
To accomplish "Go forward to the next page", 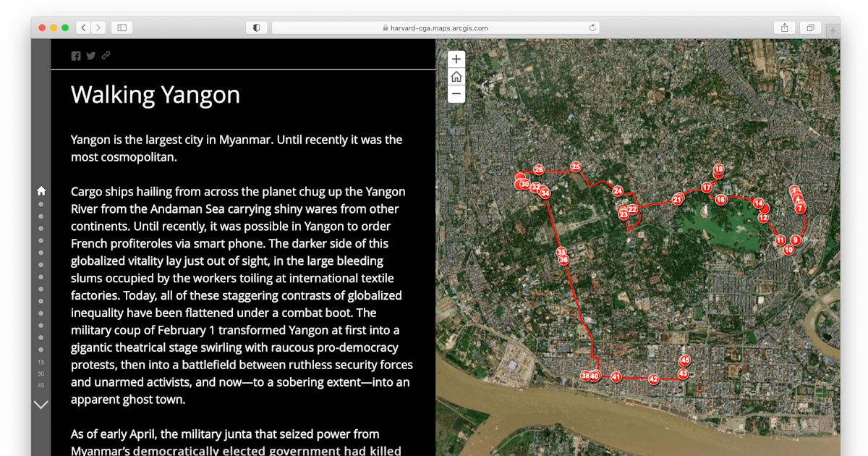I will (98, 28).
